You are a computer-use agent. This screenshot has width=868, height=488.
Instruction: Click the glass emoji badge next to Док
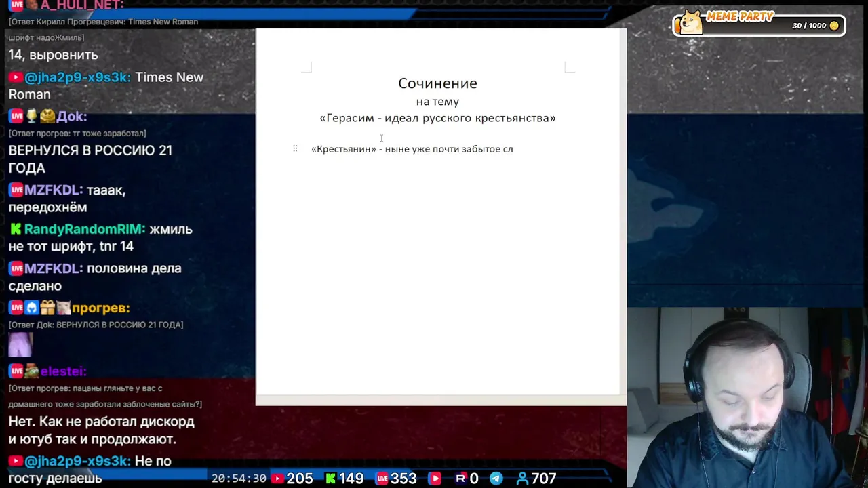(31, 117)
